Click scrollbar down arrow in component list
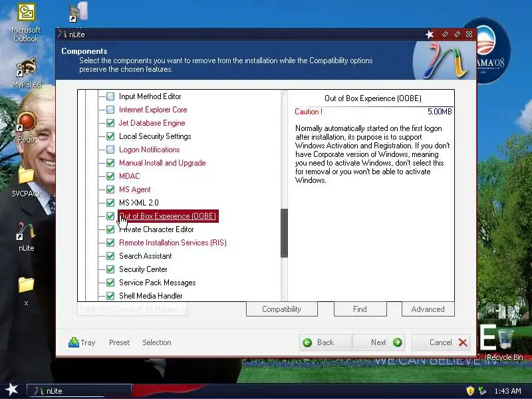This screenshot has width=532, height=399. point(285,297)
